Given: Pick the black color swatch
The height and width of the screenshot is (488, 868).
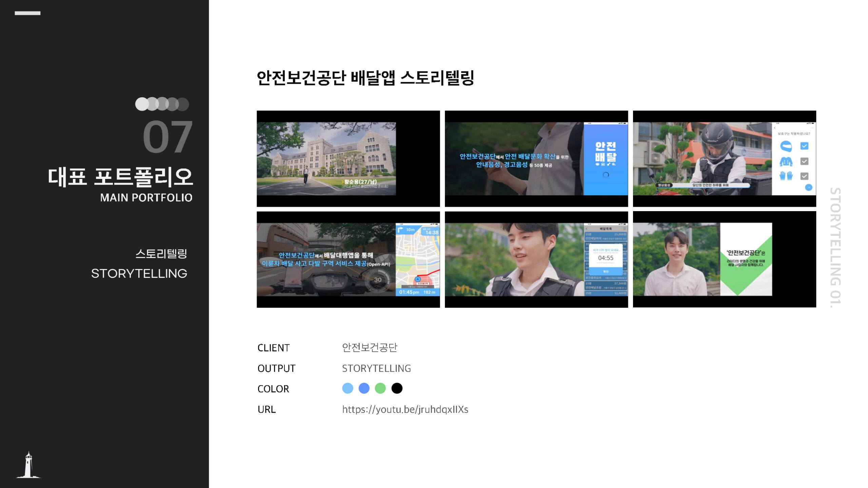Looking at the screenshot, I should (x=397, y=388).
